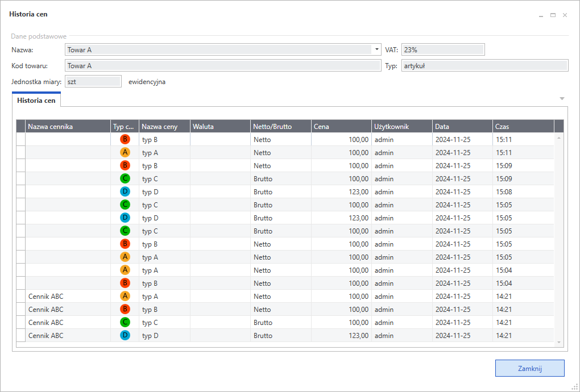The height and width of the screenshot is (392, 580).
Task: Click the blue D icon in the 15:08 row
Action: click(x=125, y=191)
